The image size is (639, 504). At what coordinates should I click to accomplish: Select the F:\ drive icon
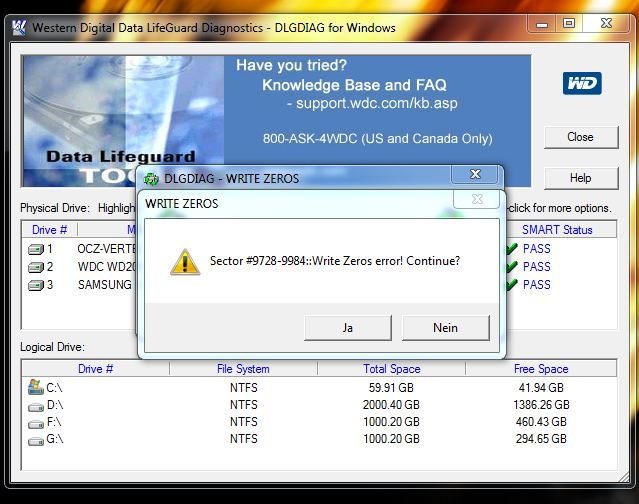(x=36, y=424)
